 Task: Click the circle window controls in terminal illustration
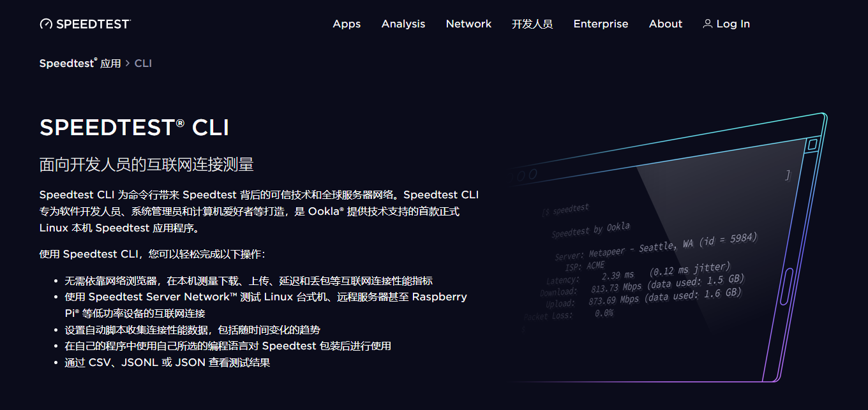527,174
